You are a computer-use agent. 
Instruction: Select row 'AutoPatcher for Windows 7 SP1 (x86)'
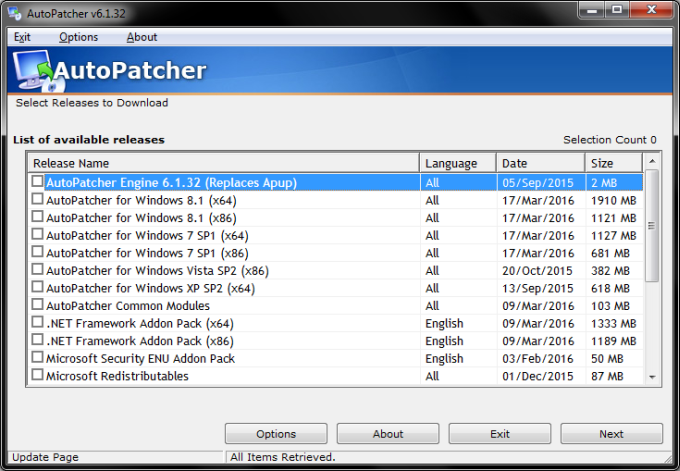tap(336, 253)
